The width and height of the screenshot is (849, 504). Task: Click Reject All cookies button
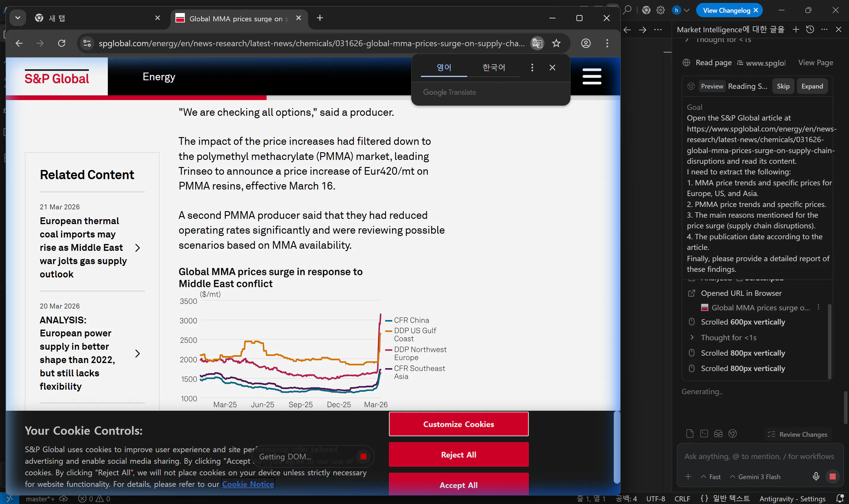coord(458,455)
